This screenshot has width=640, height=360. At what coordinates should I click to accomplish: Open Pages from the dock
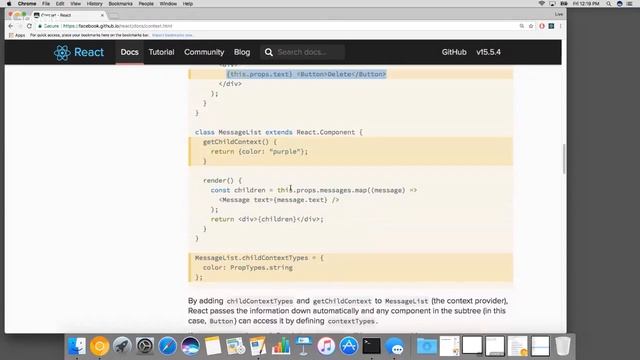(x=258, y=346)
